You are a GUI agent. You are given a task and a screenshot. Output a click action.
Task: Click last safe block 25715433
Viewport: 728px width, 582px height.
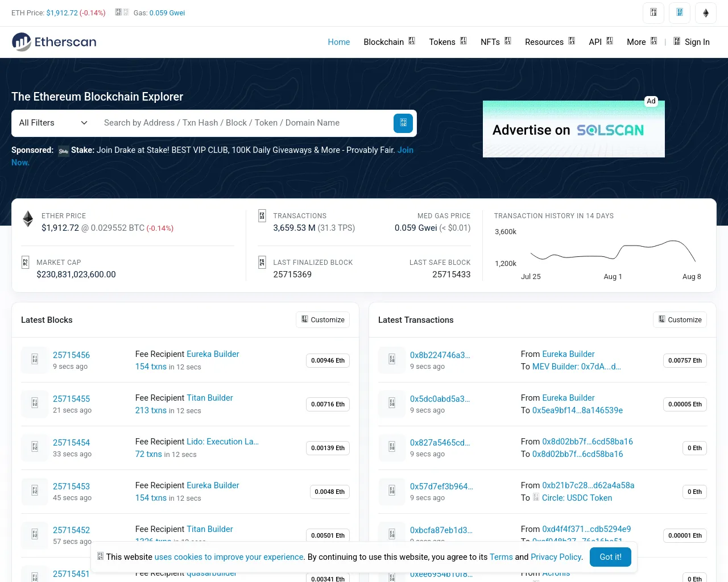(x=452, y=275)
